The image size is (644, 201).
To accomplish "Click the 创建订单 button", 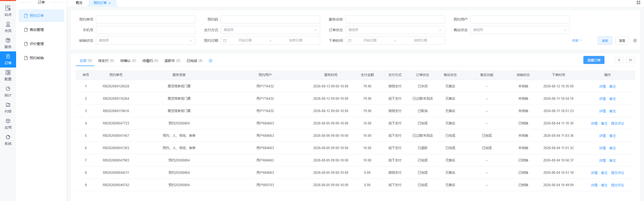I will pyautogui.click(x=594, y=60).
